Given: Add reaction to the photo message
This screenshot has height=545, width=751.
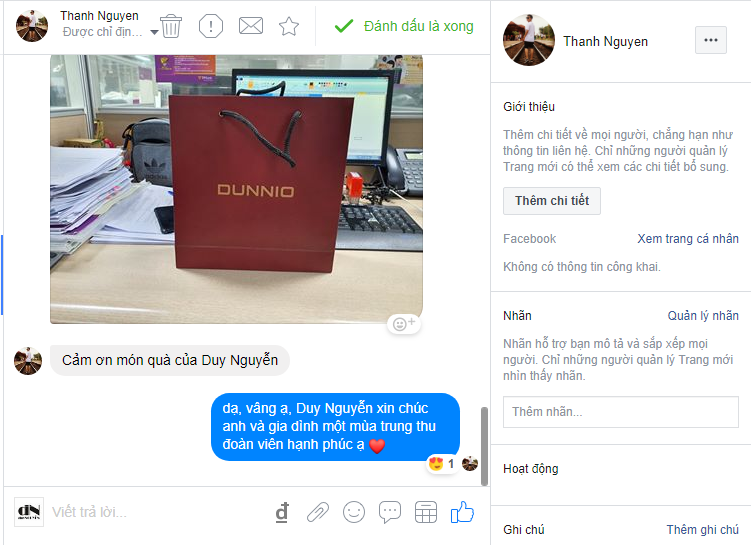Looking at the screenshot, I should click(404, 324).
